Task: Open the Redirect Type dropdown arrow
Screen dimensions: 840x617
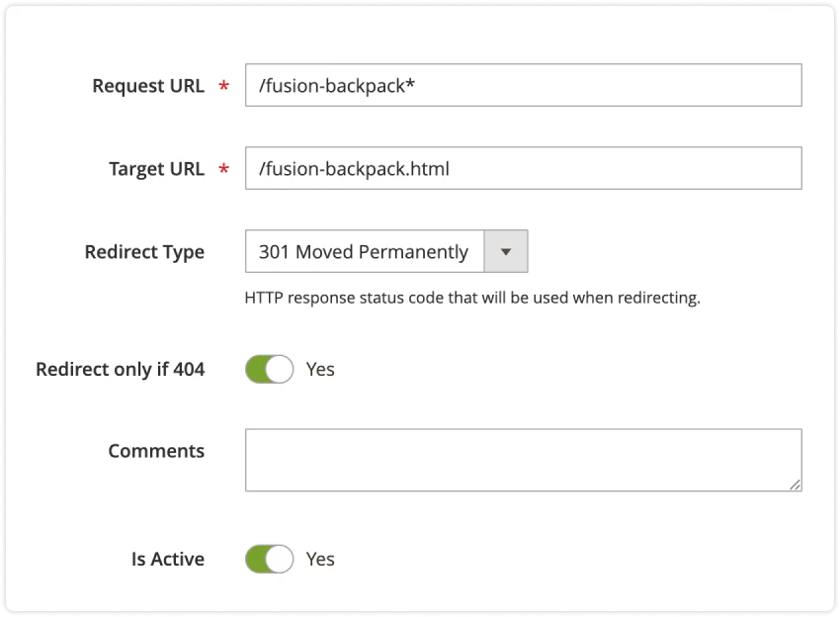Action: [505, 251]
